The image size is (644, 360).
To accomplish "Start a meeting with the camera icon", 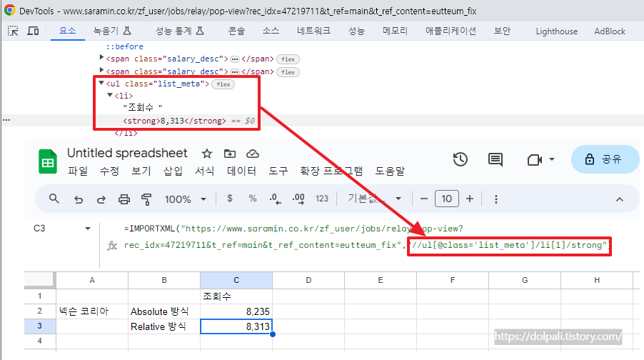I will [x=534, y=159].
